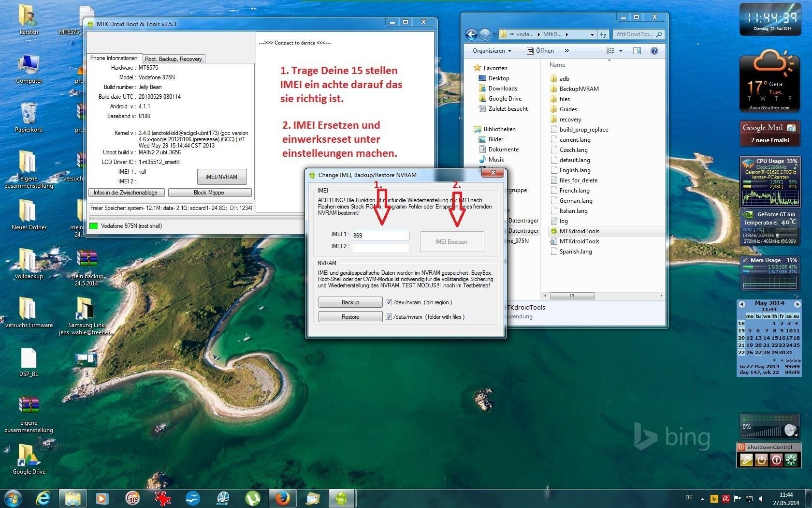Show hidden system tray icons
The width and height of the screenshot is (812, 508).
(703, 498)
